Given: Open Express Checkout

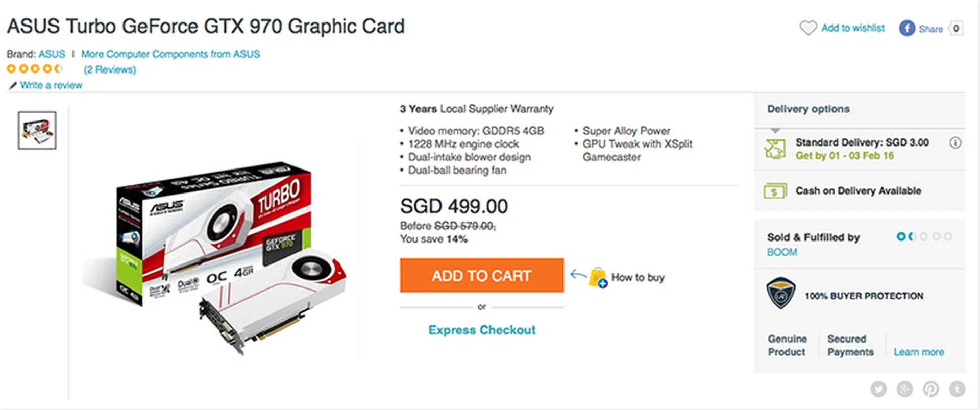Looking at the screenshot, I should click(x=481, y=330).
